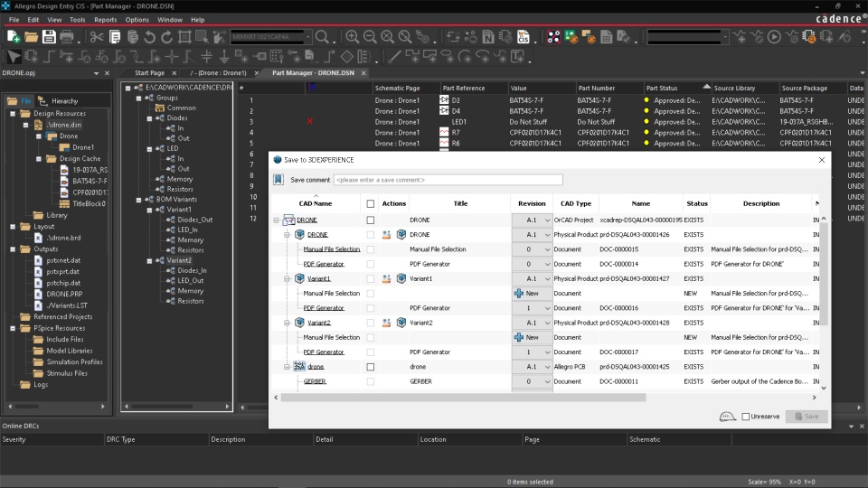Viewport: 868px width, 488px height.
Task: Click the structure action icon in DRONE Physical Product row
Action: point(386,235)
